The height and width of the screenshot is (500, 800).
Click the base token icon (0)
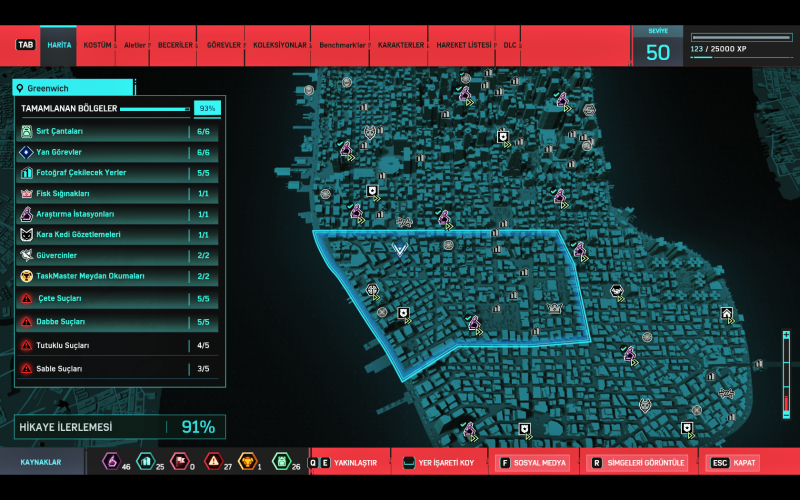tap(180, 461)
